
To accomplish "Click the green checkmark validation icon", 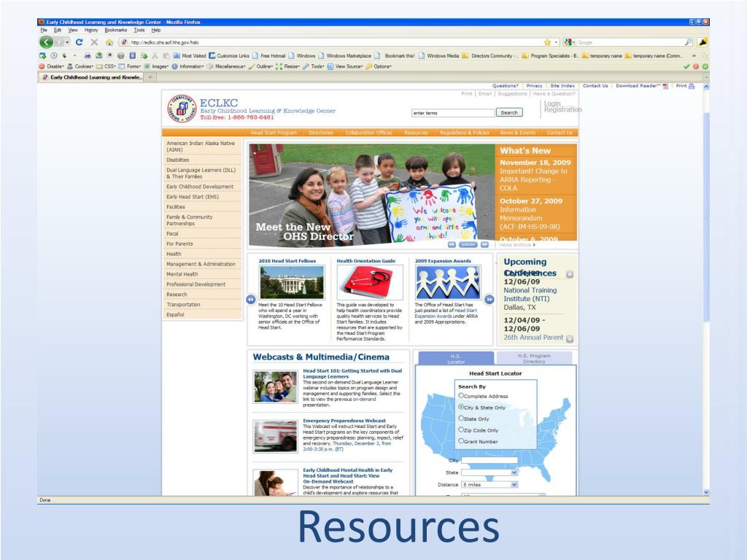I will click(x=686, y=66).
